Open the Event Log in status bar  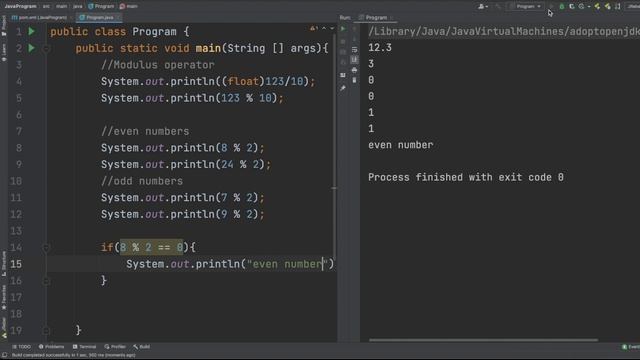(x=631, y=347)
